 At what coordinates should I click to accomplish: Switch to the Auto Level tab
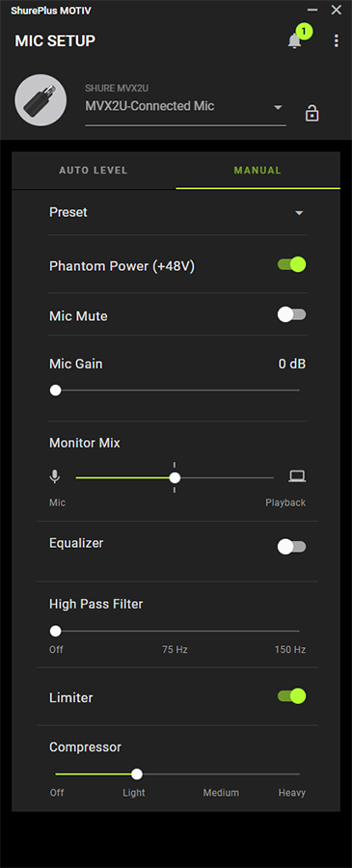(x=94, y=171)
